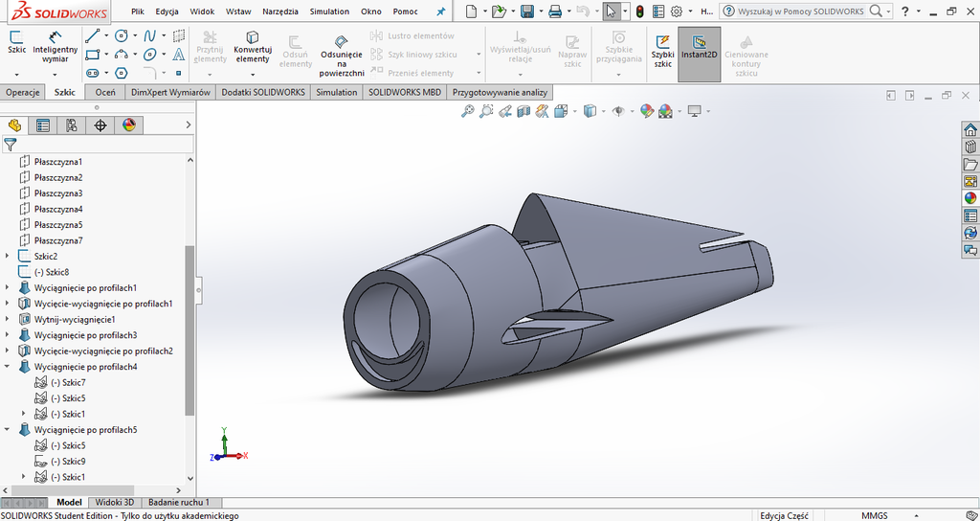Switch to the Widoki 3D bottom tab

click(x=115, y=502)
